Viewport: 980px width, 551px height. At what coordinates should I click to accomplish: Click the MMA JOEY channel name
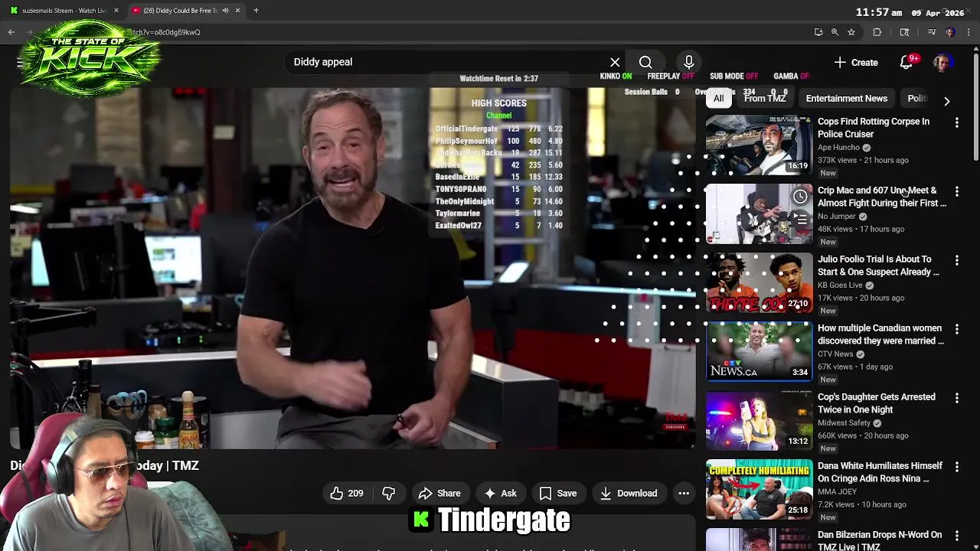(837, 492)
